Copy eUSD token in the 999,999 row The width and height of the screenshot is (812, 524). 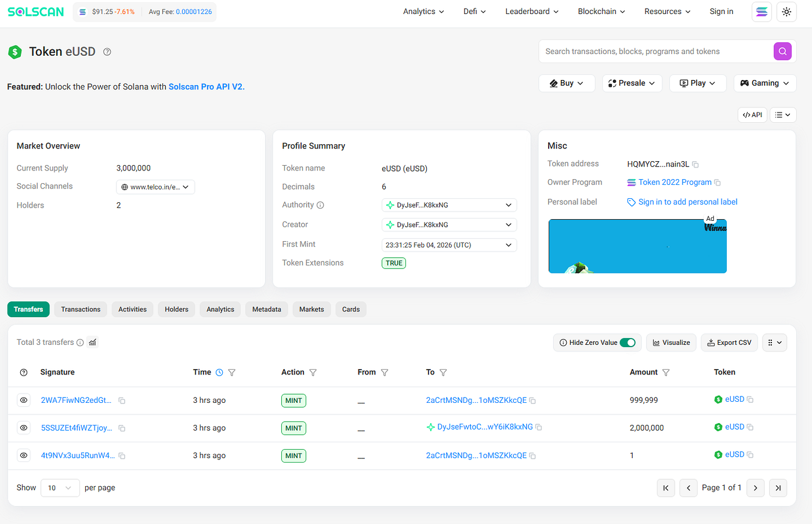point(750,399)
